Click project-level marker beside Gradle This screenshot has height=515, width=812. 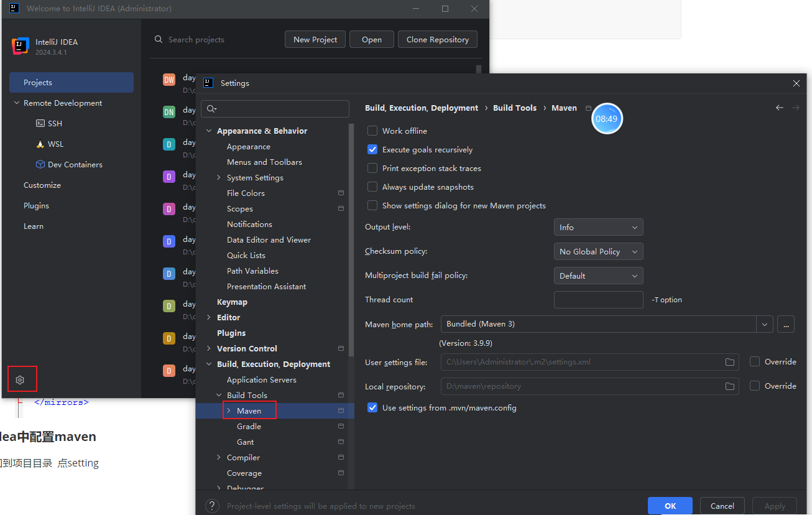tap(341, 426)
